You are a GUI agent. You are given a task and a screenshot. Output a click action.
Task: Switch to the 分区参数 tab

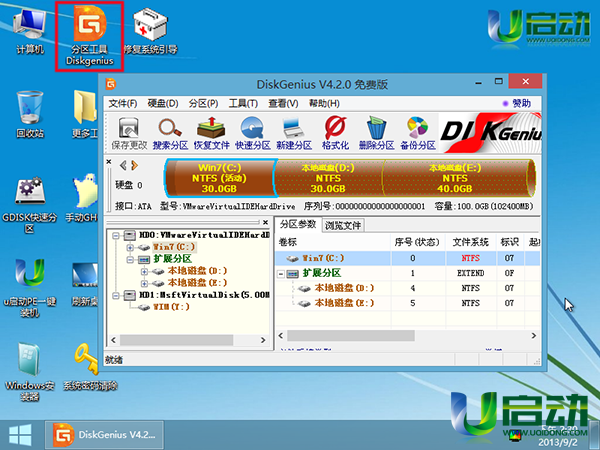pyautogui.click(x=298, y=224)
